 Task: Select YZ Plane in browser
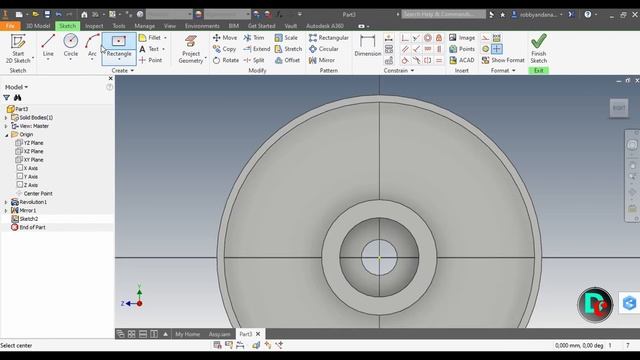point(29,143)
